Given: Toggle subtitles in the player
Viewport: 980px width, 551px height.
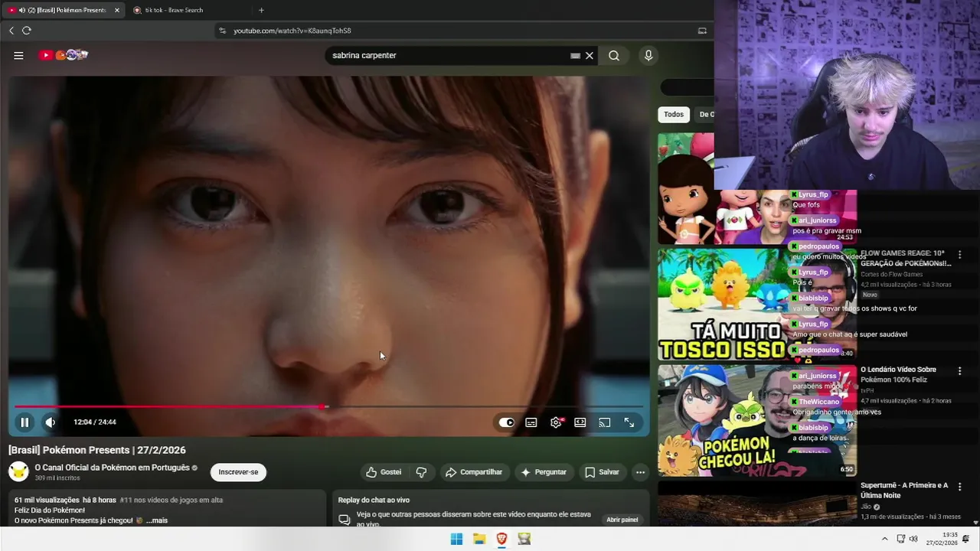Looking at the screenshot, I should (x=531, y=422).
